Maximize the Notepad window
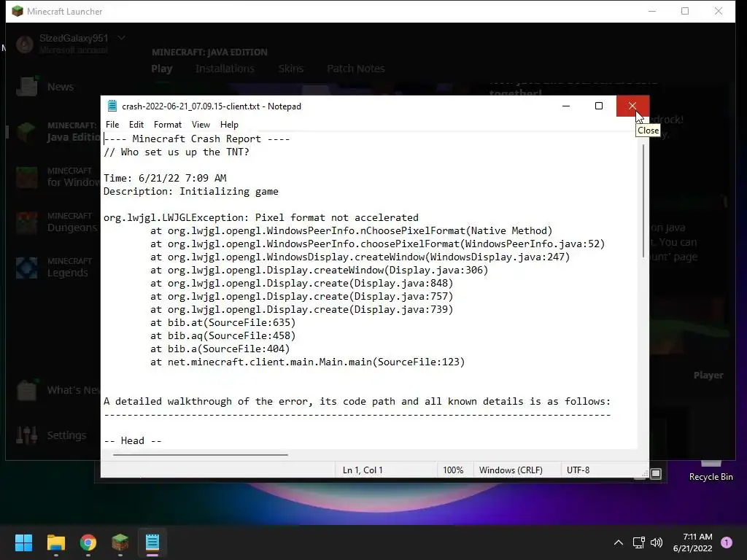747x560 pixels. [599, 106]
